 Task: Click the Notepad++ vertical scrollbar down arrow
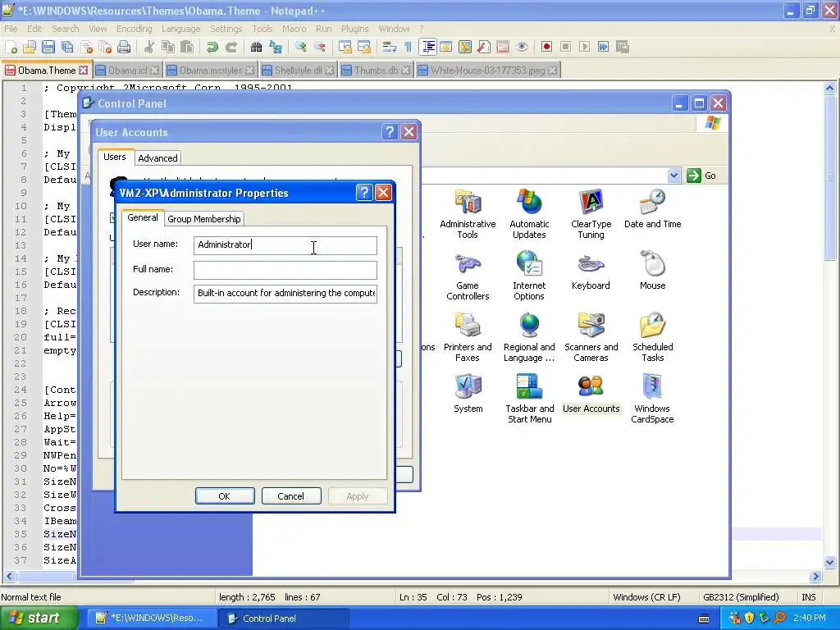(x=830, y=562)
